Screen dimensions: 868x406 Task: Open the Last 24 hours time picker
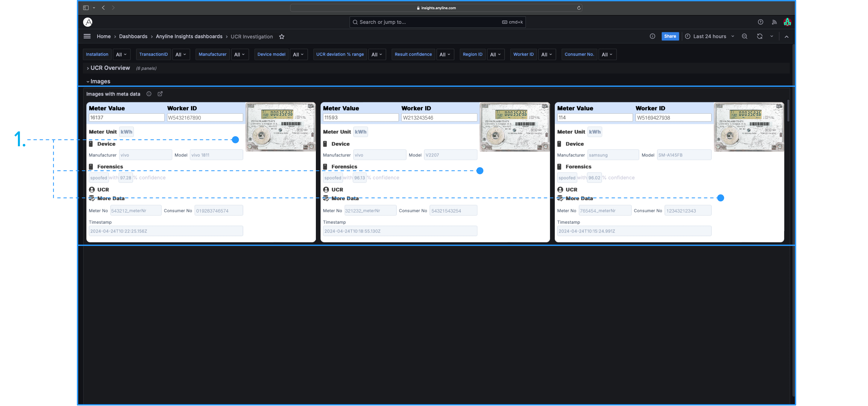pos(710,36)
